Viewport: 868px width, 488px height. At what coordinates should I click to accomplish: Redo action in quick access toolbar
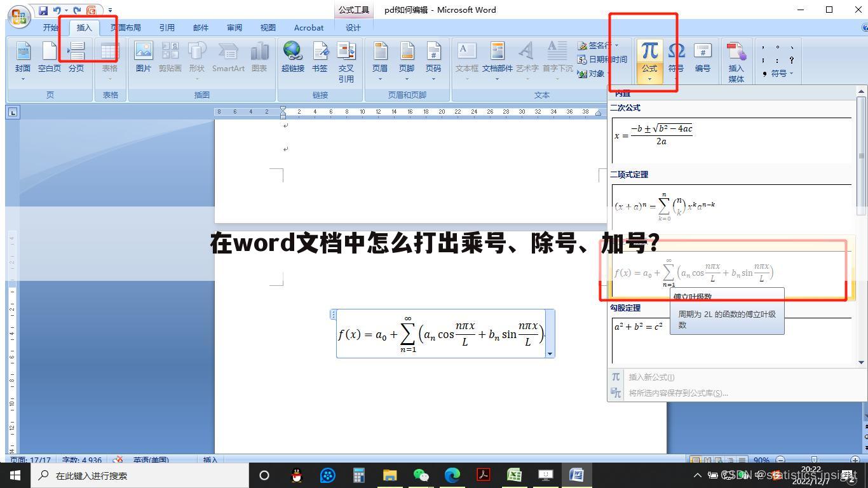click(78, 10)
